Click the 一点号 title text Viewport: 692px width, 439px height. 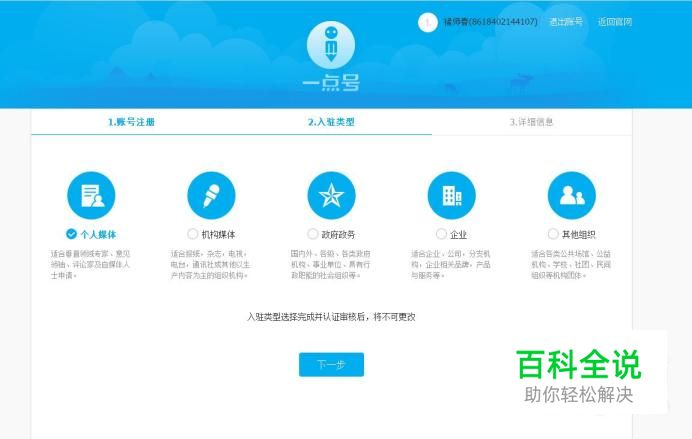click(x=331, y=83)
